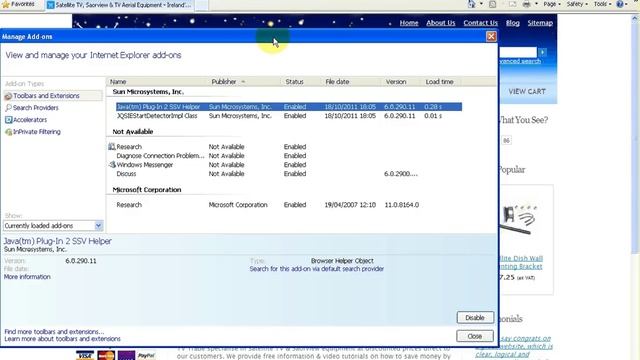
Task: Click the Research add-on icon under Not Available
Action: (112, 147)
